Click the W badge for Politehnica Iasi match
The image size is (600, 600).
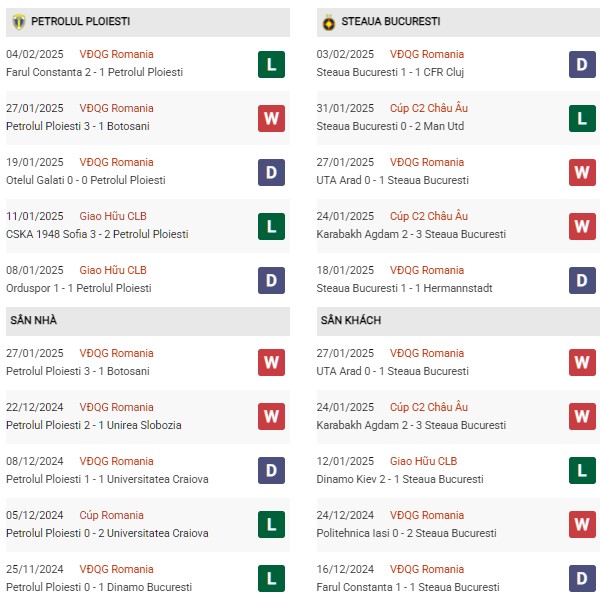[582, 524]
